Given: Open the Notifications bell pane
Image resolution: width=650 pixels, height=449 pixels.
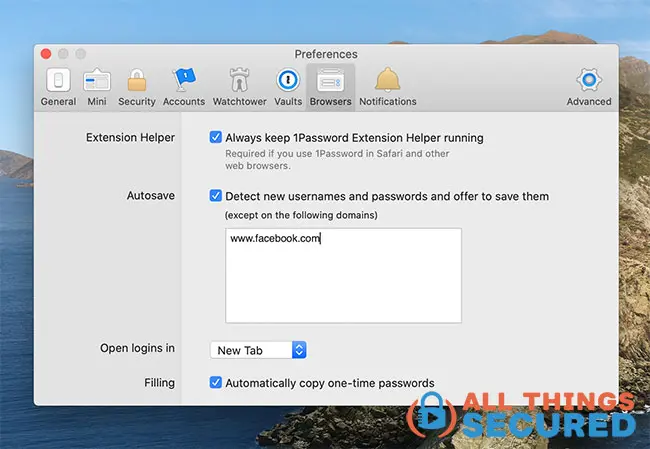Looking at the screenshot, I should coord(388,87).
